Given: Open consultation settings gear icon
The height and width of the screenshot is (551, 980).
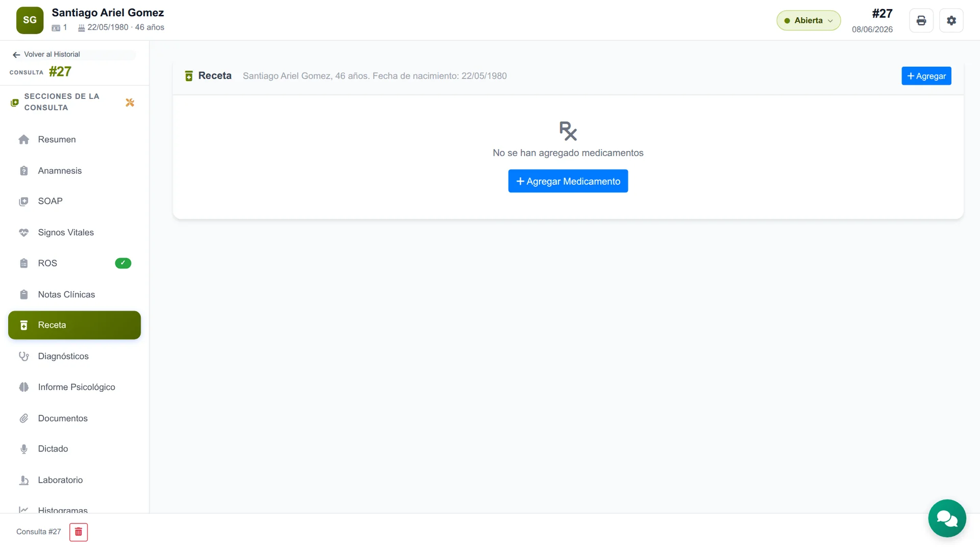Looking at the screenshot, I should click(951, 20).
